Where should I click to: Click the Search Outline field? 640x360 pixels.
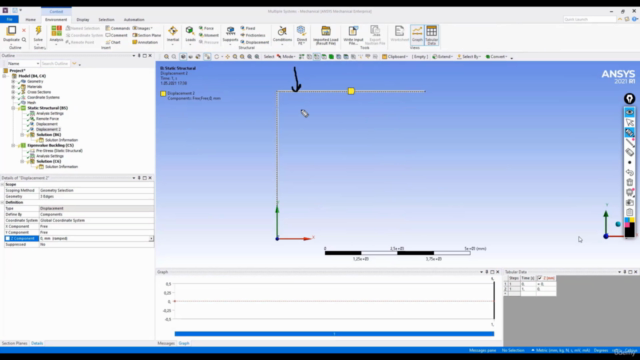(56, 63)
